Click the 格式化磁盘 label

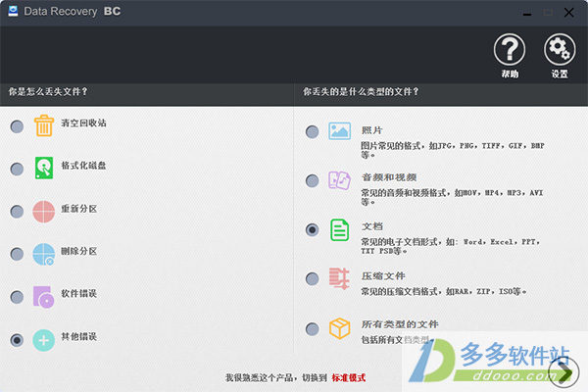83,166
